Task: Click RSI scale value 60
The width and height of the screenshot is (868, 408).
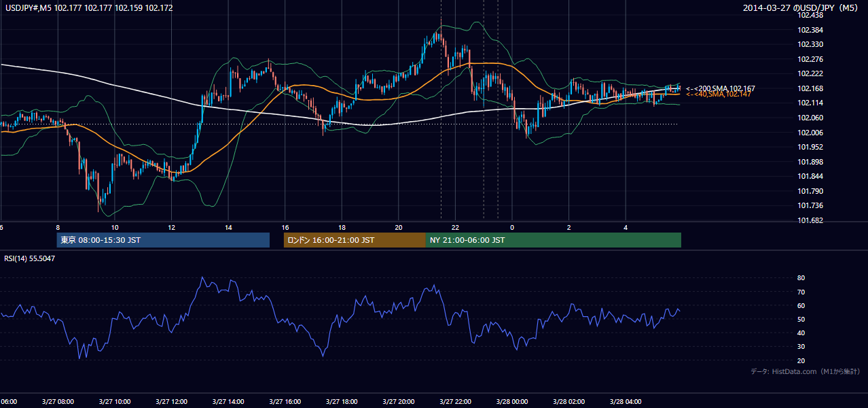Action: coord(801,305)
